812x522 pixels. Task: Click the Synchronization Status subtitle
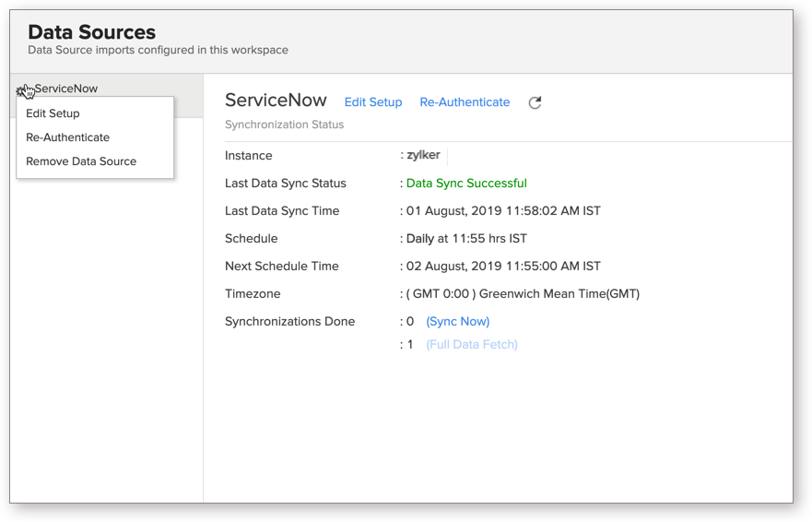click(284, 125)
